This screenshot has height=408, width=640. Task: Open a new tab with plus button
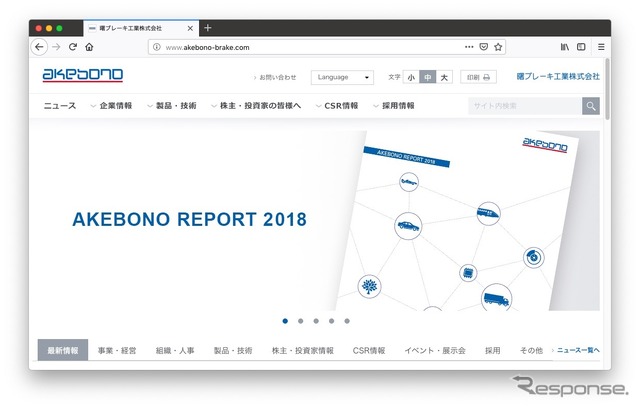pos(208,28)
